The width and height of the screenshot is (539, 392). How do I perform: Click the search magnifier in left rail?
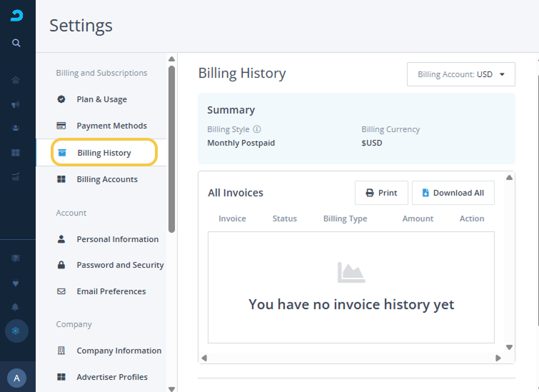pos(16,43)
